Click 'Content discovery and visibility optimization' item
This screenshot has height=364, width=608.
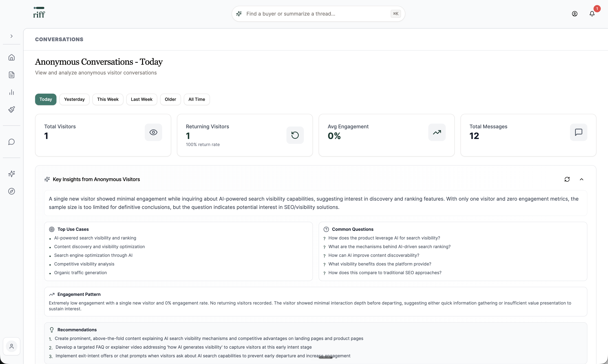point(100,247)
